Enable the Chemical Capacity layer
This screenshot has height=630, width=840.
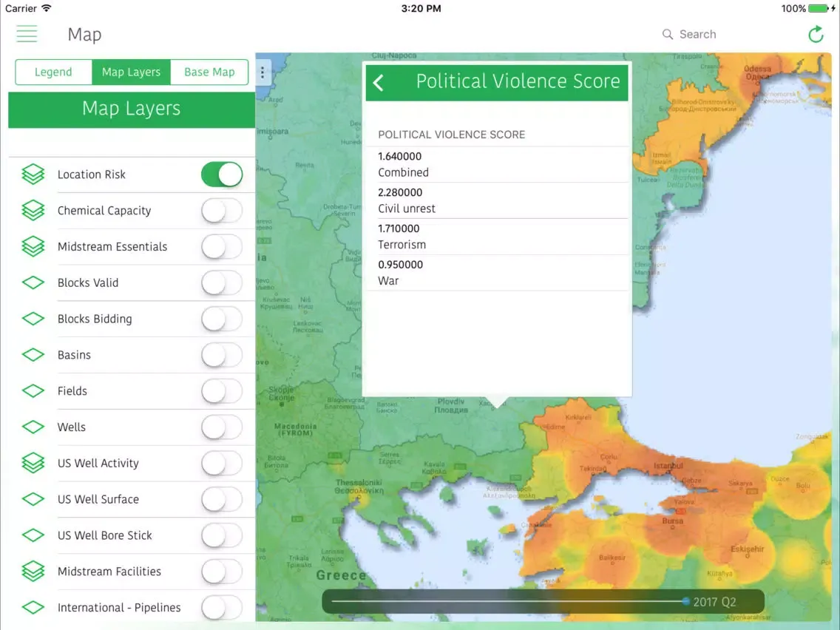tap(222, 211)
